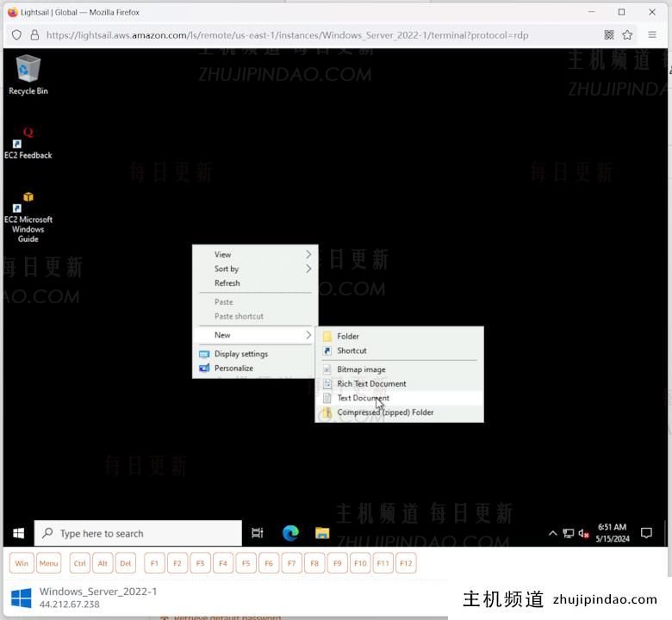This screenshot has height=620, width=672.
Task: Click the muted speaker tray icon
Action: click(584, 533)
